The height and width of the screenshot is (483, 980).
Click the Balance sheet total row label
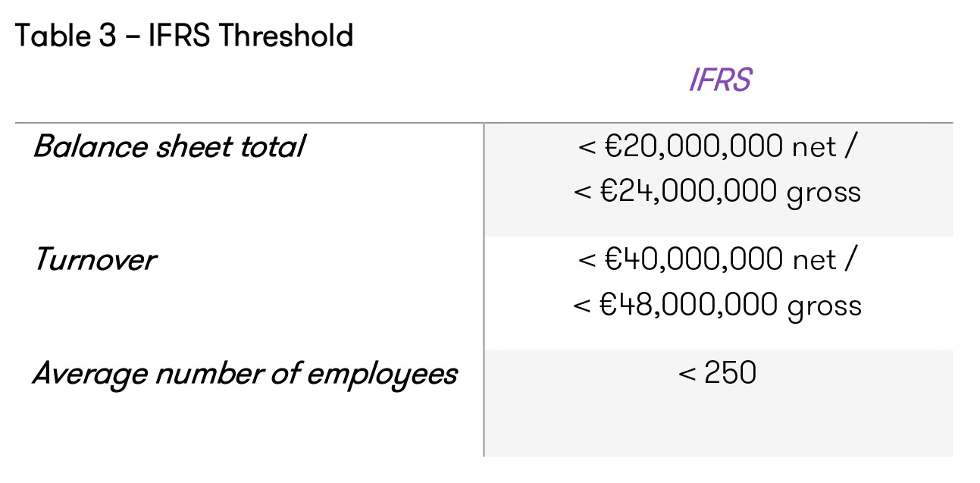click(x=168, y=146)
